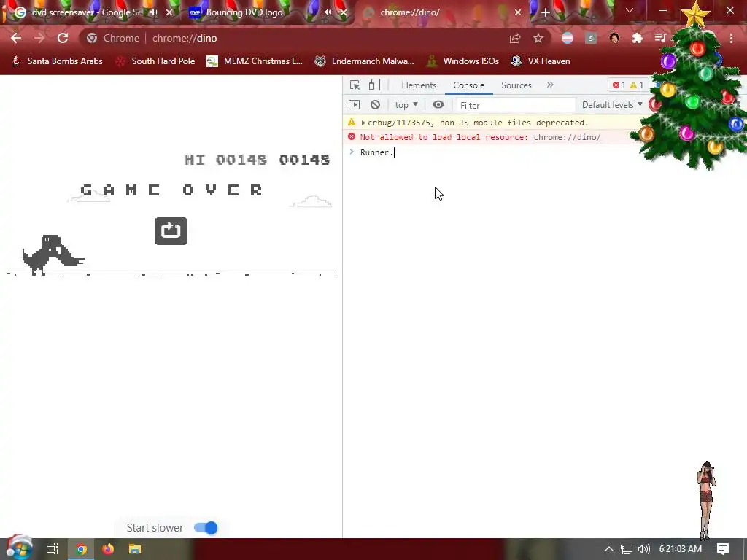
Task: Click the errors and warnings counter badge
Action: coord(629,85)
